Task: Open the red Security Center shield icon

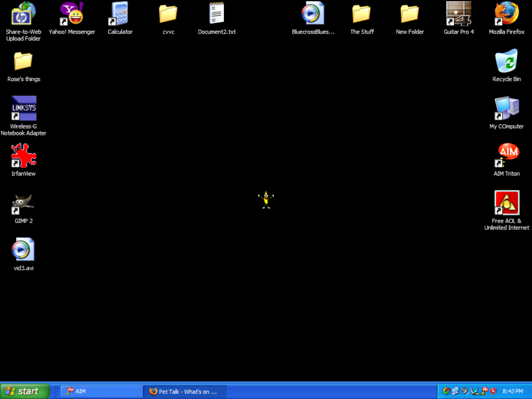Action: (x=493, y=391)
